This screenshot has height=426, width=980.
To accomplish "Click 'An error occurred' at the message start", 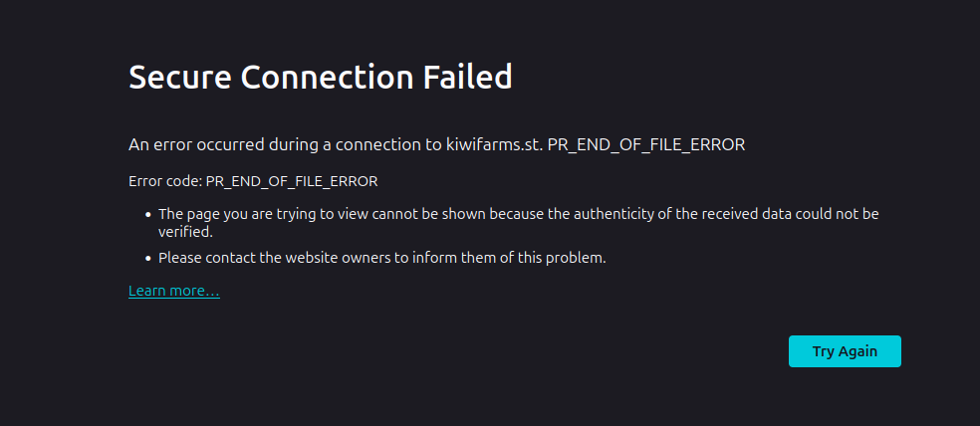I will [x=187, y=144].
